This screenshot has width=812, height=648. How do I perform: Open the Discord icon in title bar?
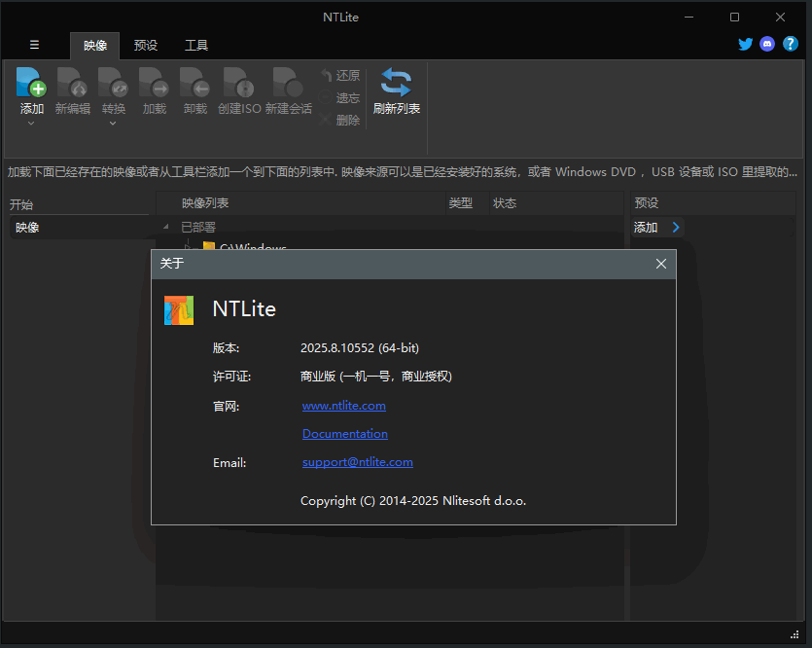coord(767,44)
